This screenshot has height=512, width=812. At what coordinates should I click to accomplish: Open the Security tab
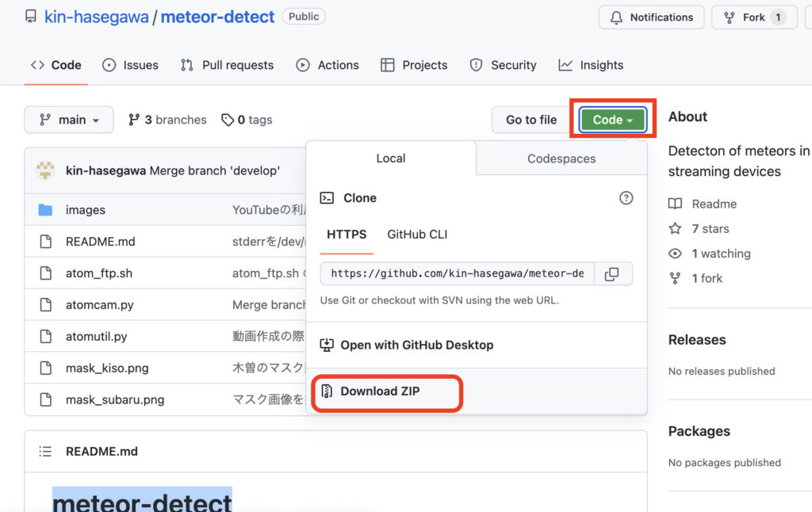503,65
